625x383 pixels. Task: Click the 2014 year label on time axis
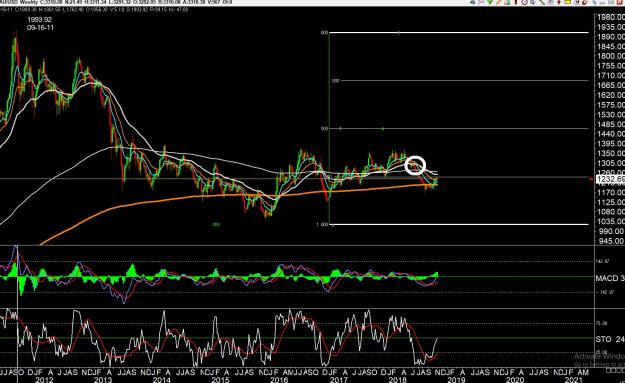[x=161, y=379]
